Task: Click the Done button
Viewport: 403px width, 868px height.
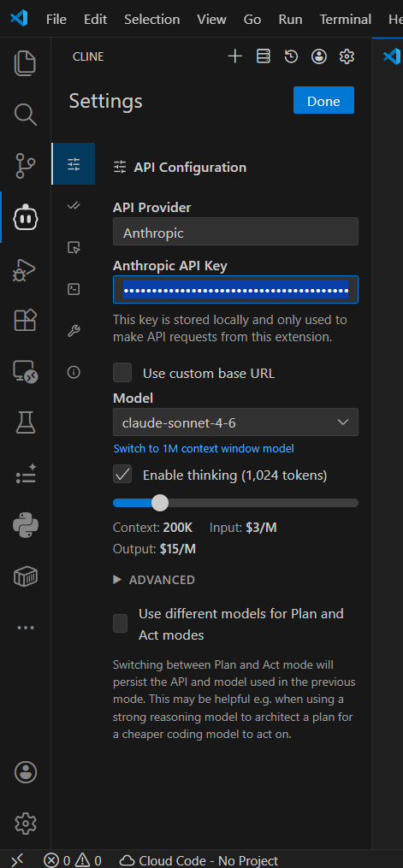Action: point(323,100)
